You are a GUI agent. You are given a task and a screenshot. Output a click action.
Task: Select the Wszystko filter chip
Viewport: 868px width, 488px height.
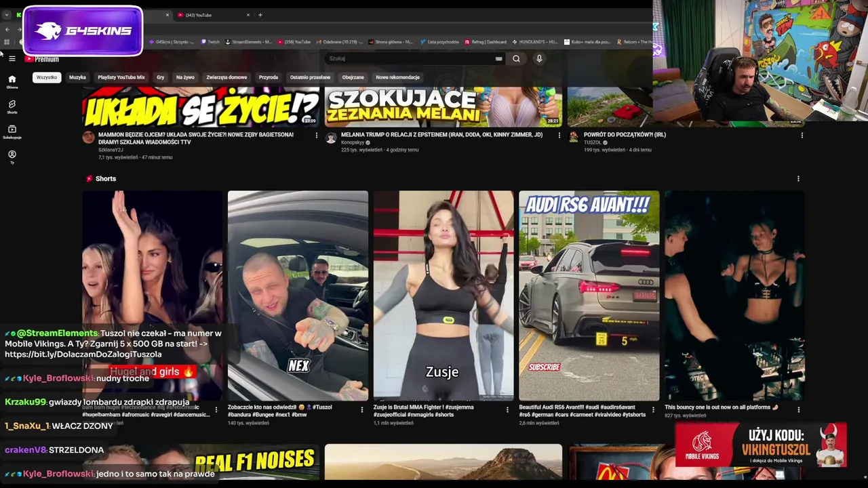coord(47,77)
